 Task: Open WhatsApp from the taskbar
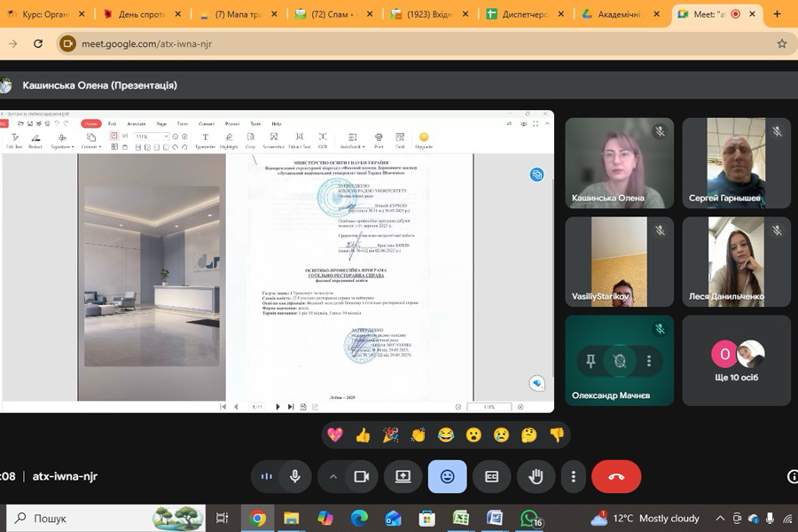(x=530, y=518)
